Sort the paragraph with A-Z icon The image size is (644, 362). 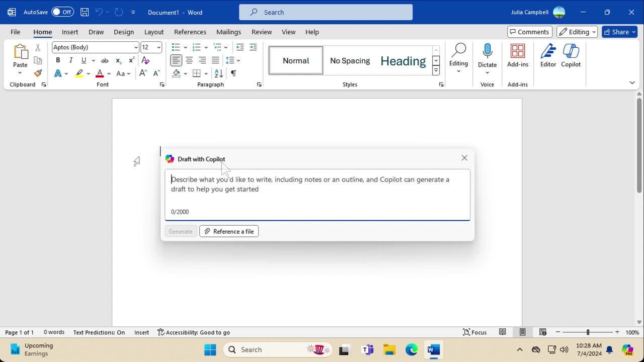point(219,73)
